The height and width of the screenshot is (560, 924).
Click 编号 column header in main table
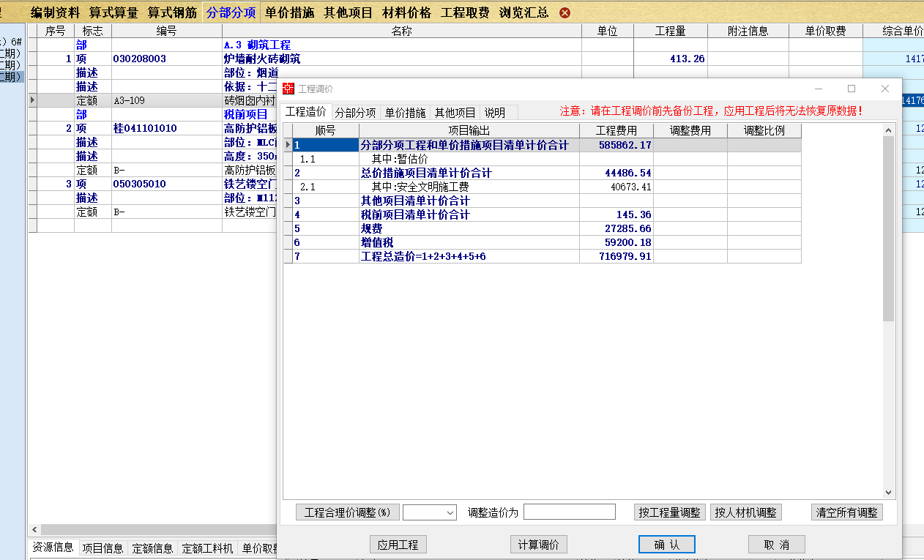(x=167, y=31)
